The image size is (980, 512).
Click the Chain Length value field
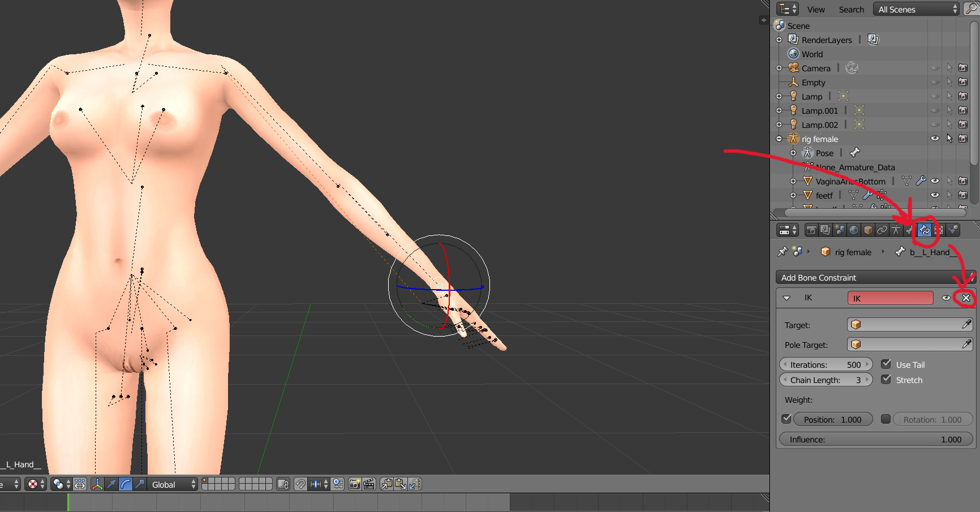tap(826, 380)
